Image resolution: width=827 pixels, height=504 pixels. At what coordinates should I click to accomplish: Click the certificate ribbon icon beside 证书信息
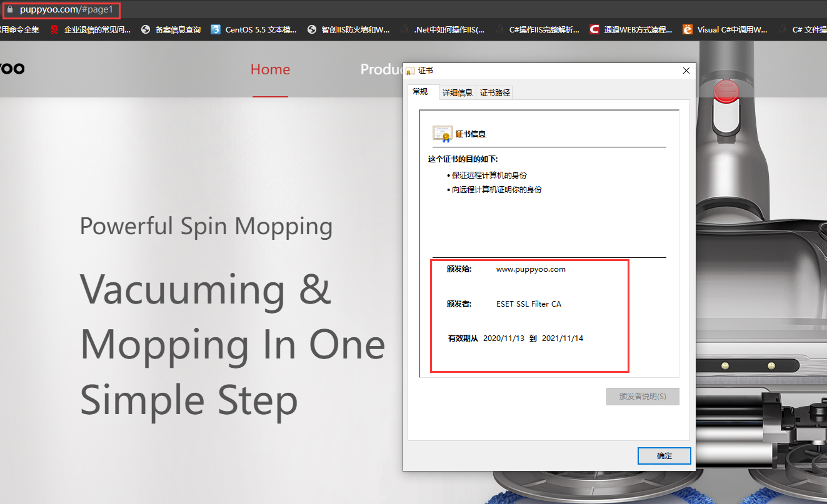click(x=442, y=134)
